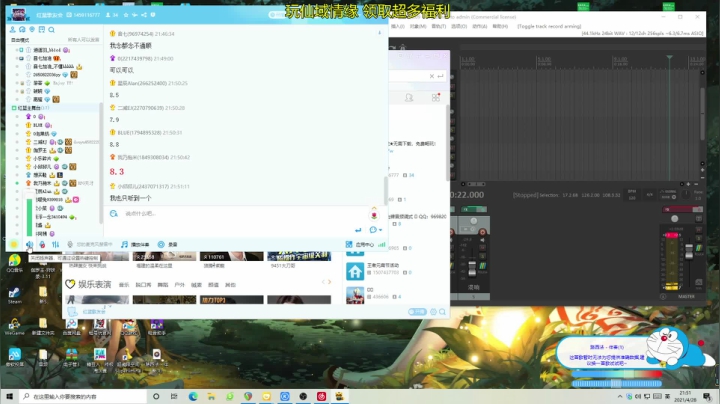Click the yellow face icon in YY bottom bar
The height and width of the screenshot is (404, 720).
point(14,244)
